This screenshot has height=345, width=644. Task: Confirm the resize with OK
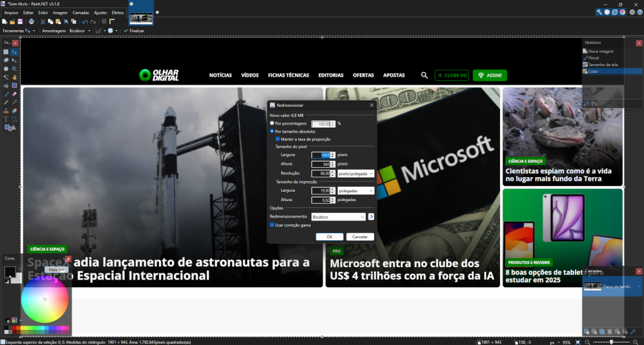point(330,237)
